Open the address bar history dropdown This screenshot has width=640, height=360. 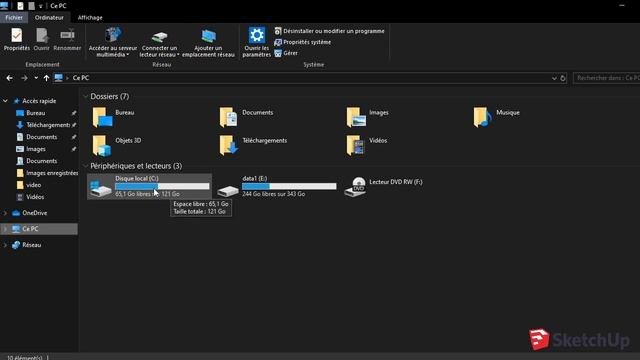coord(554,78)
